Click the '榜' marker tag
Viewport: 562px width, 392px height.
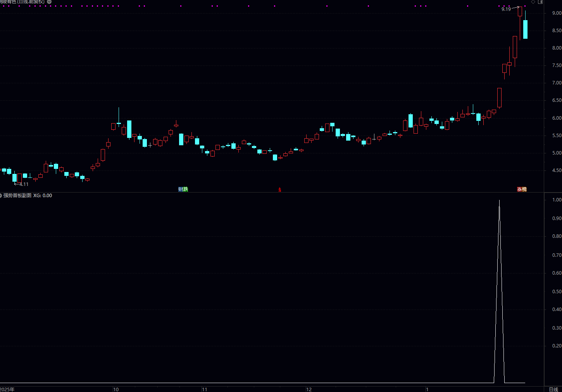tap(524, 189)
